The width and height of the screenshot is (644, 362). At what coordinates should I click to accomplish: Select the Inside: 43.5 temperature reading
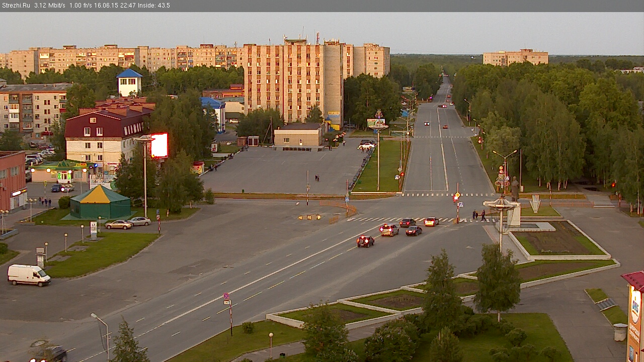pos(154,6)
